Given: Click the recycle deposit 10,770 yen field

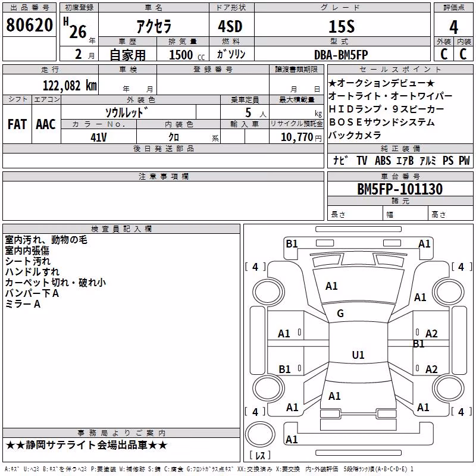Looking at the screenshot, I should [296, 137].
